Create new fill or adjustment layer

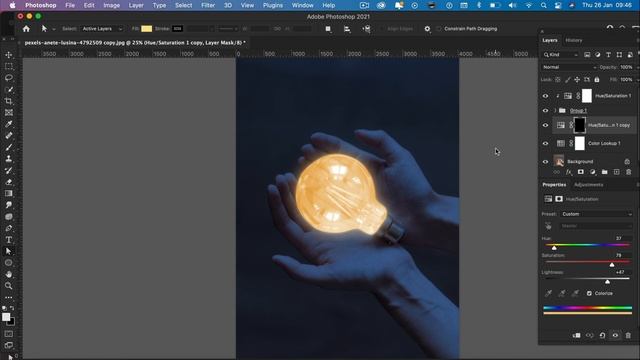click(x=593, y=172)
